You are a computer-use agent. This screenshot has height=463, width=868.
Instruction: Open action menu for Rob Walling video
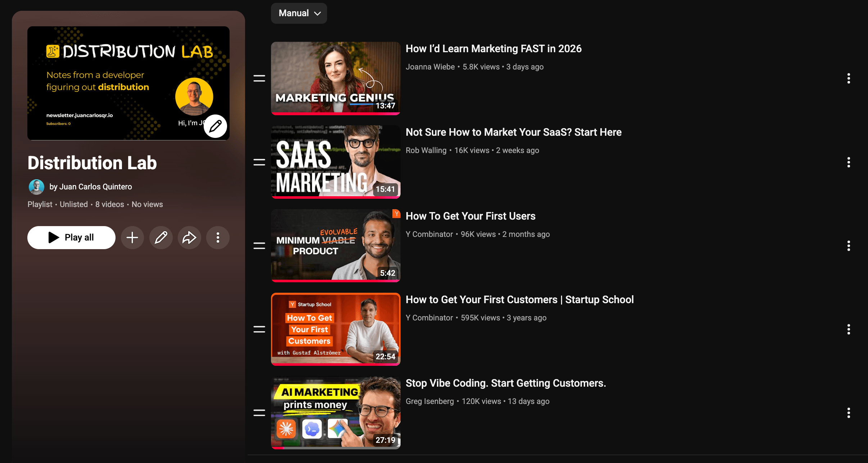[x=849, y=162]
